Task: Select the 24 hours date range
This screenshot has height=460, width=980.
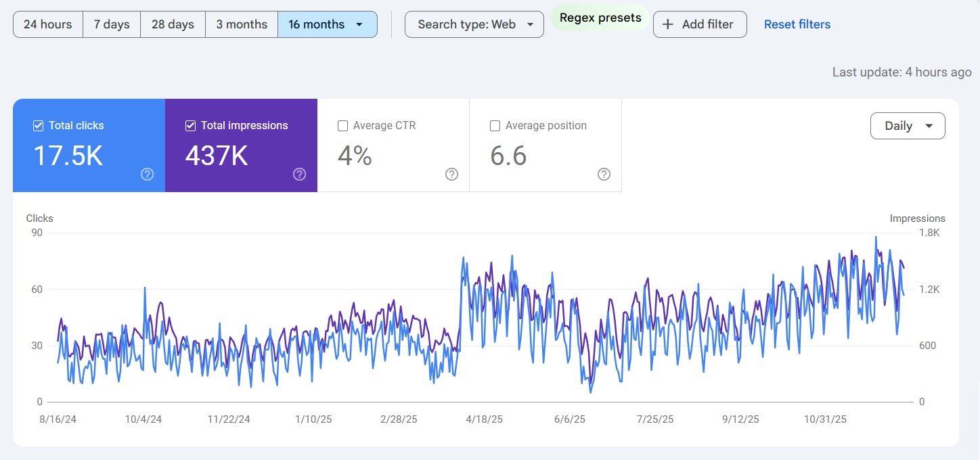Action: point(48,24)
